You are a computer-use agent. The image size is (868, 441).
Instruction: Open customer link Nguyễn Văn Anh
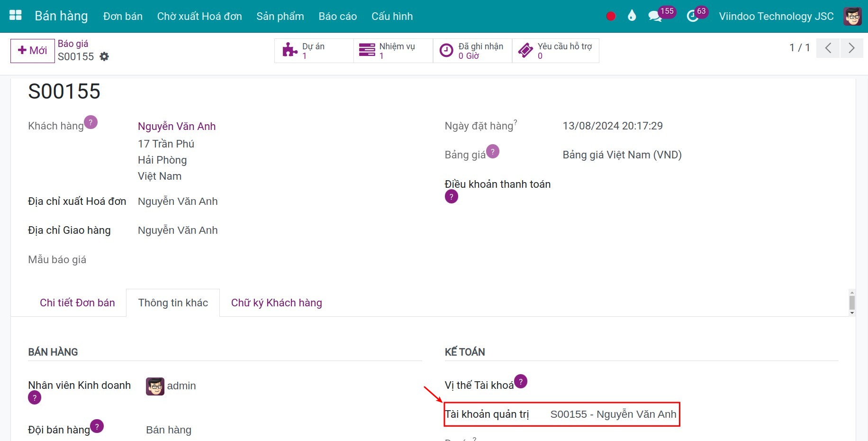(176, 126)
